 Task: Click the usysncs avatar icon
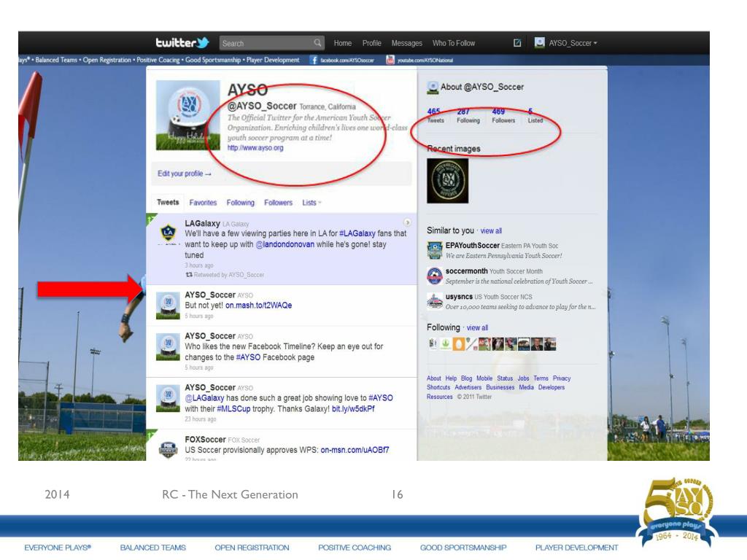(x=435, y=301)
